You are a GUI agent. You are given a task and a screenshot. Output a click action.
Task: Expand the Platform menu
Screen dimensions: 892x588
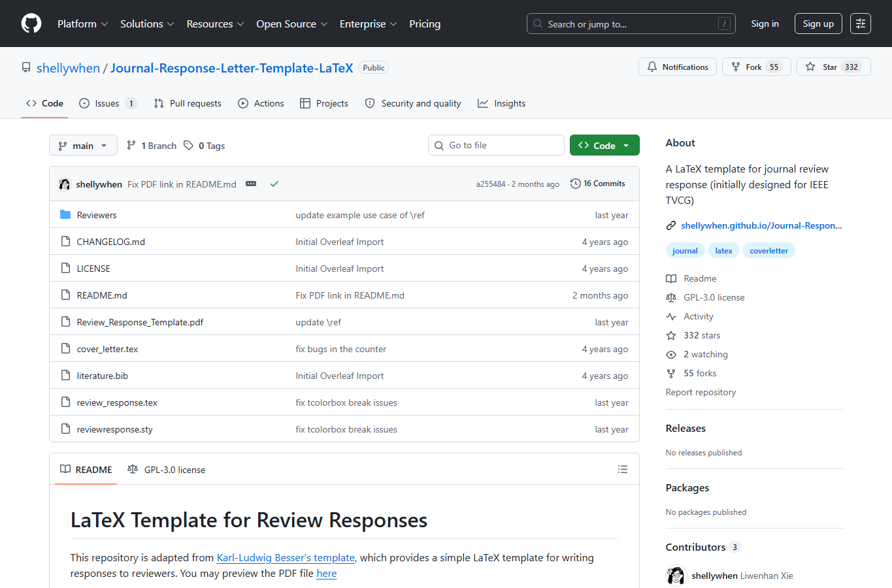pyautogui.click(x=83, y=24)
